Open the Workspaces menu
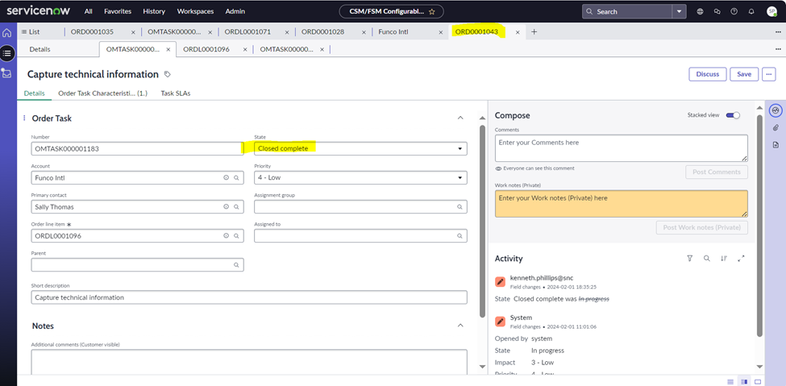 [x=195, y=11]
